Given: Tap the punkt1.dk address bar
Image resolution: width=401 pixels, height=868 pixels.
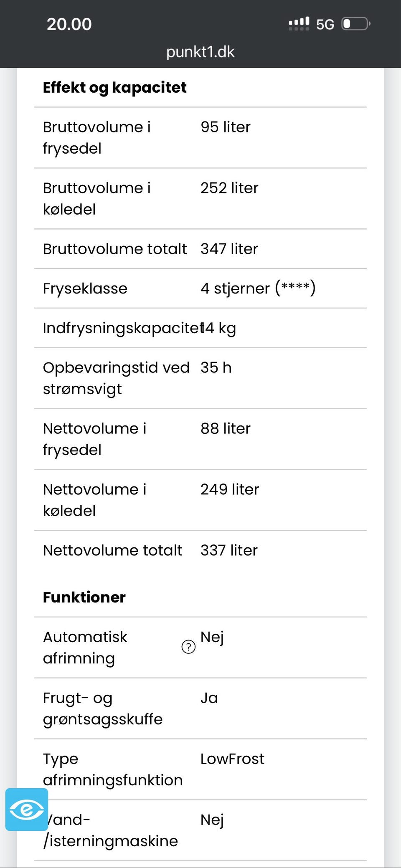Looking at the screenshot, I should point(200,52).
